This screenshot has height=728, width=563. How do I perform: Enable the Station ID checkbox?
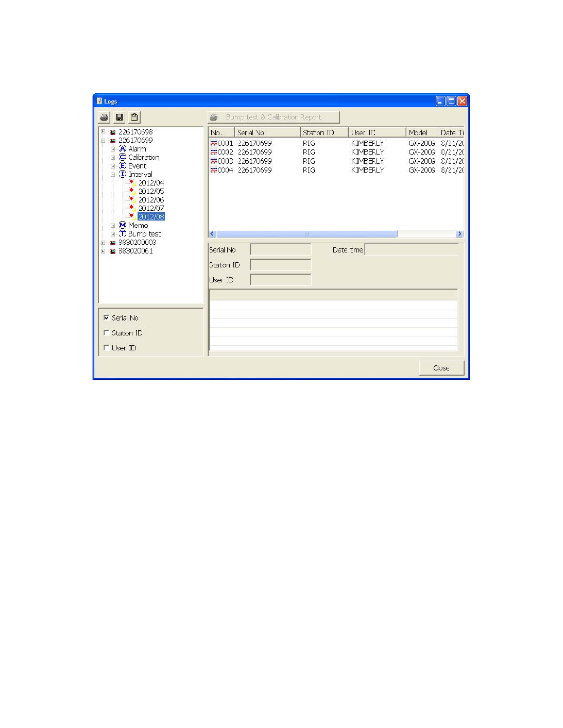tap(107, 333)
